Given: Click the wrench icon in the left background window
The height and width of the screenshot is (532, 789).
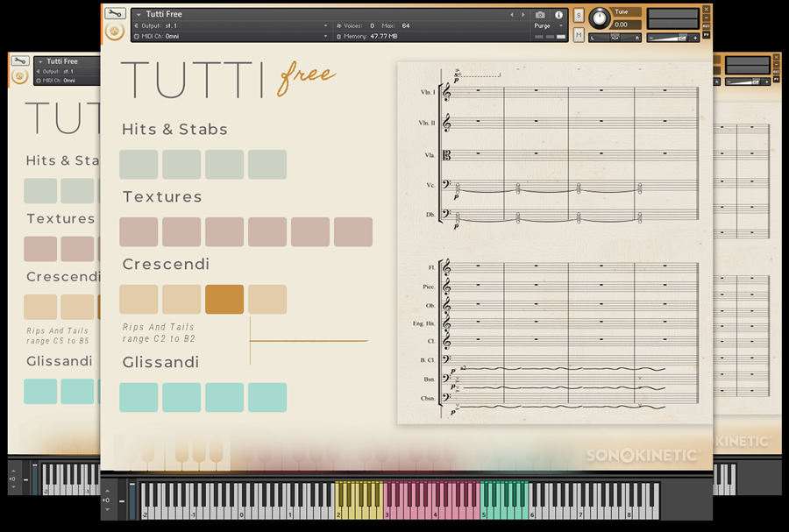Looking at the screenshot, I should 19,60.
